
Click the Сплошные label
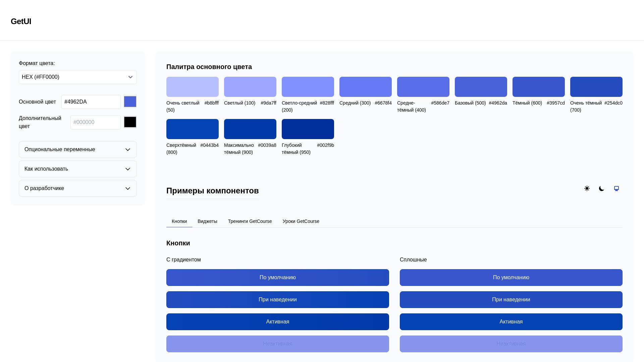[x=413, y=260]
